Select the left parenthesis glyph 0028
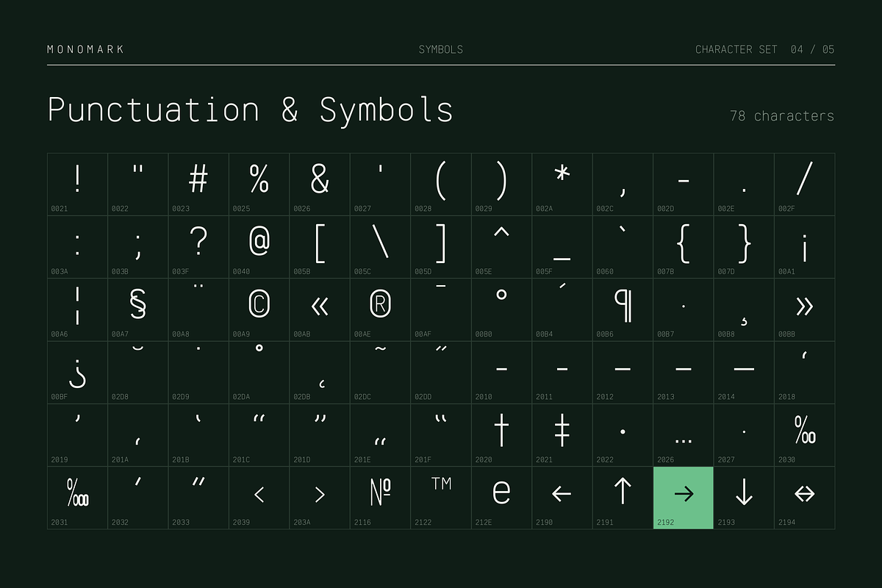This screenshot has height=588, width=882. [440, 184]
